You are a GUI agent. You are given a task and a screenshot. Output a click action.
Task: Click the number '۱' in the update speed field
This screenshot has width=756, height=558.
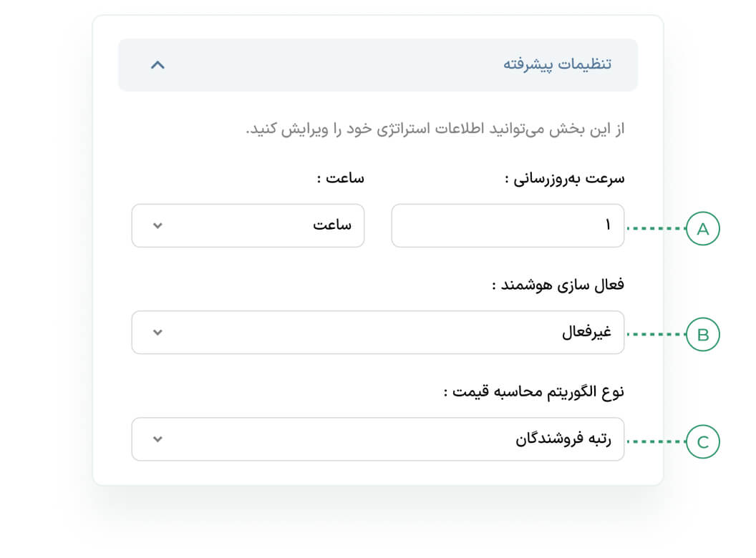click(608, 226)
